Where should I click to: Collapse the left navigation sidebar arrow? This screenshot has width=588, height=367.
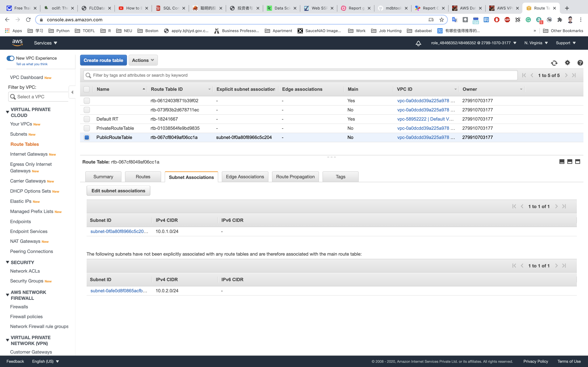coord(72,92)
